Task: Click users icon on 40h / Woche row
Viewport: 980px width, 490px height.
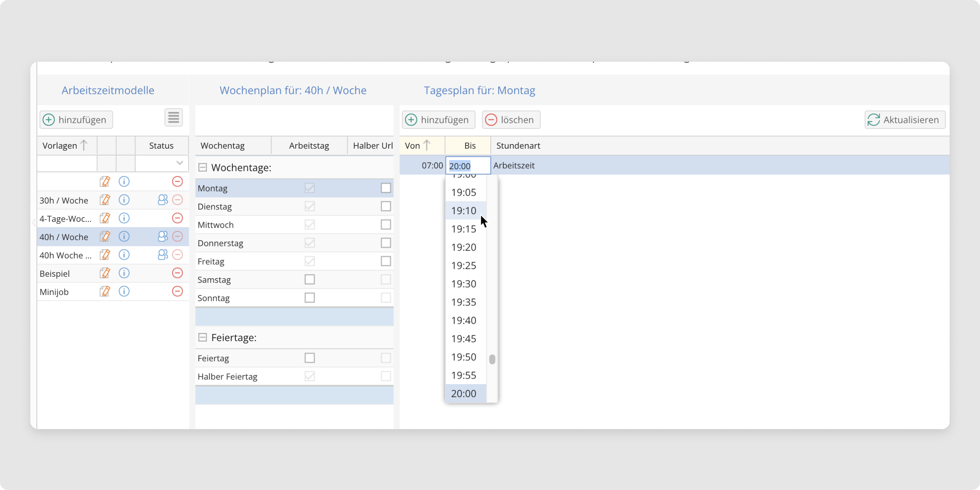Action: coord(162,237)
